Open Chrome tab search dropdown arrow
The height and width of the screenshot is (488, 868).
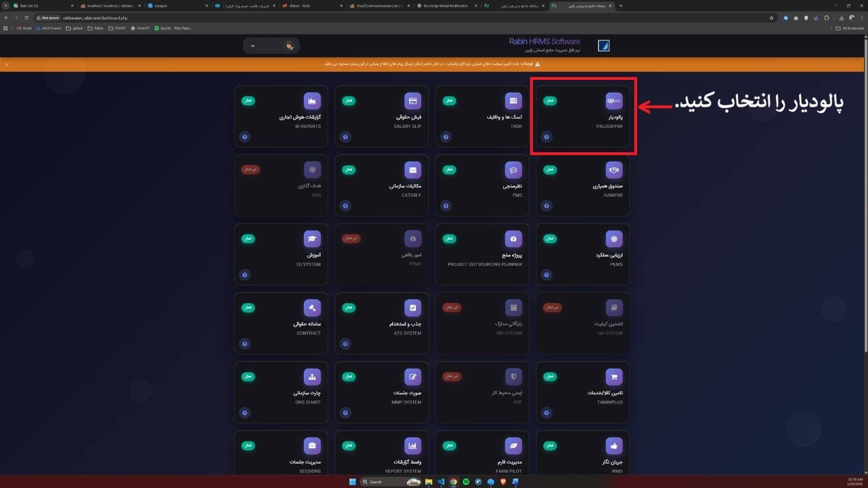(6, 6)
